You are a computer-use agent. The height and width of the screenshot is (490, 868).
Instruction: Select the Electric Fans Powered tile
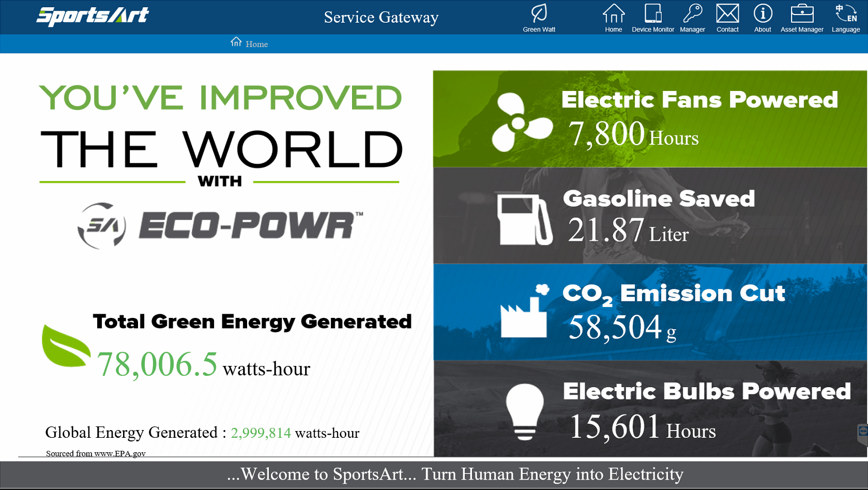(x=649, y=119)
